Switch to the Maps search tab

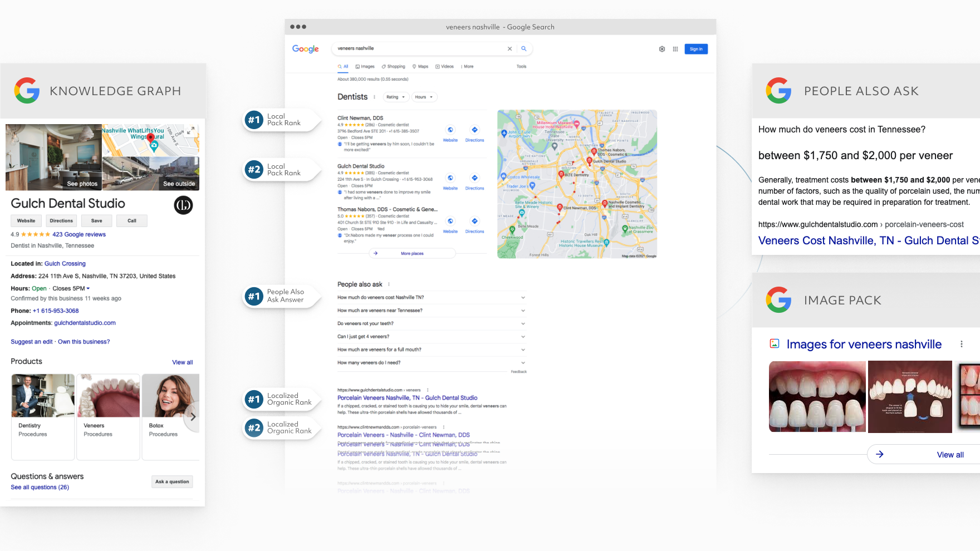click(x=420, y=66)
